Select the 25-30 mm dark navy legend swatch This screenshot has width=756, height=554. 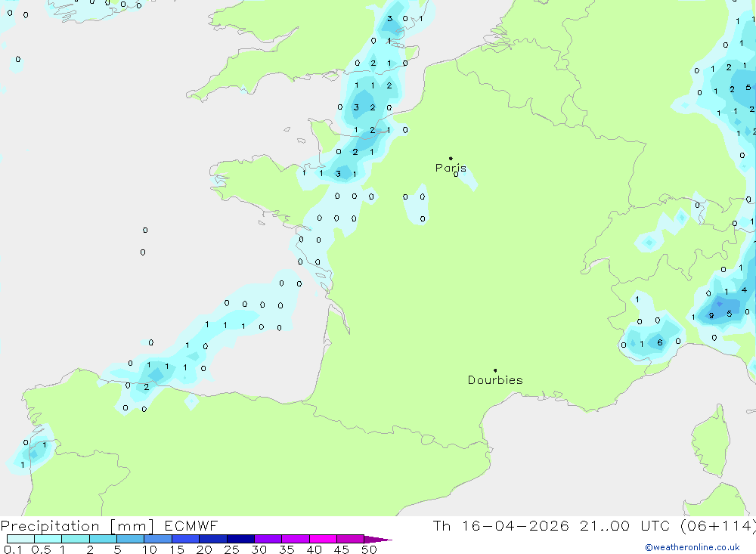pyautogui.click(x=240, y=539)
